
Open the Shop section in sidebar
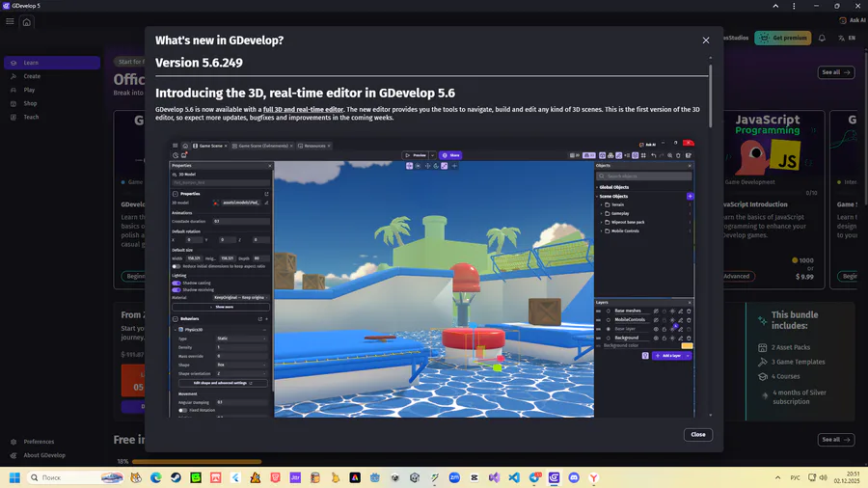tap(52, 103)
